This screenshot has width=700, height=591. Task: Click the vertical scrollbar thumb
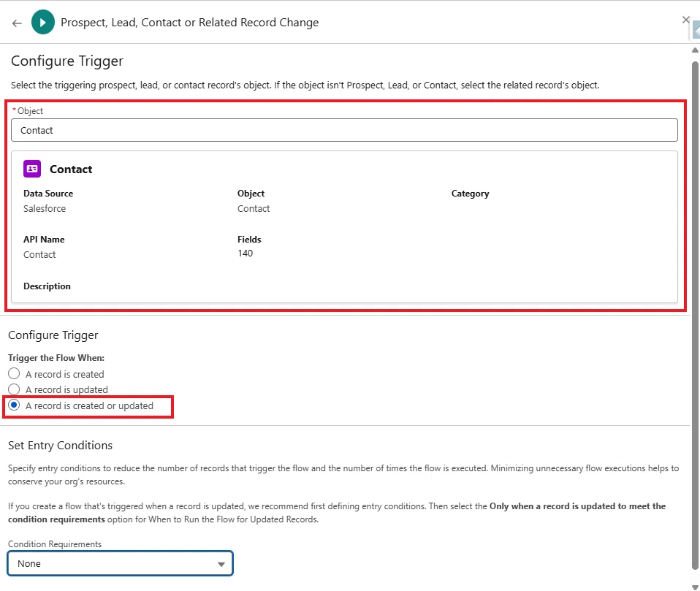(695, 316)
